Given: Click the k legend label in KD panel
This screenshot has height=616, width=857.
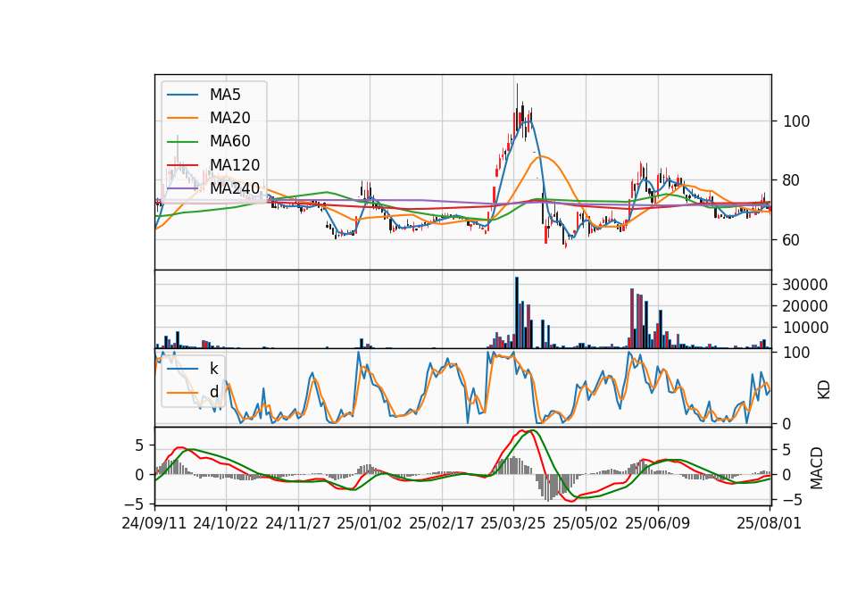Looking at the screenshot, I should tap(213, 369).
